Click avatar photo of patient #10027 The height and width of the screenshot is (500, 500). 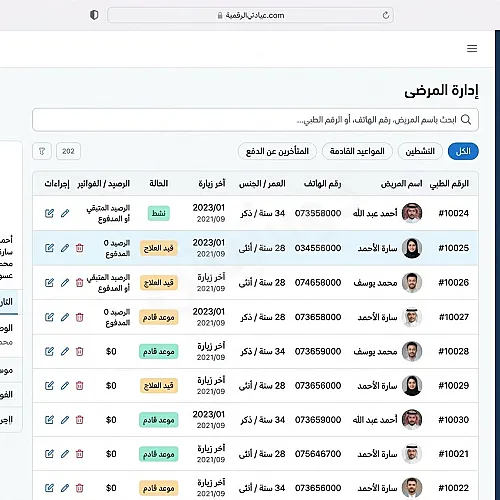point(412,317)
